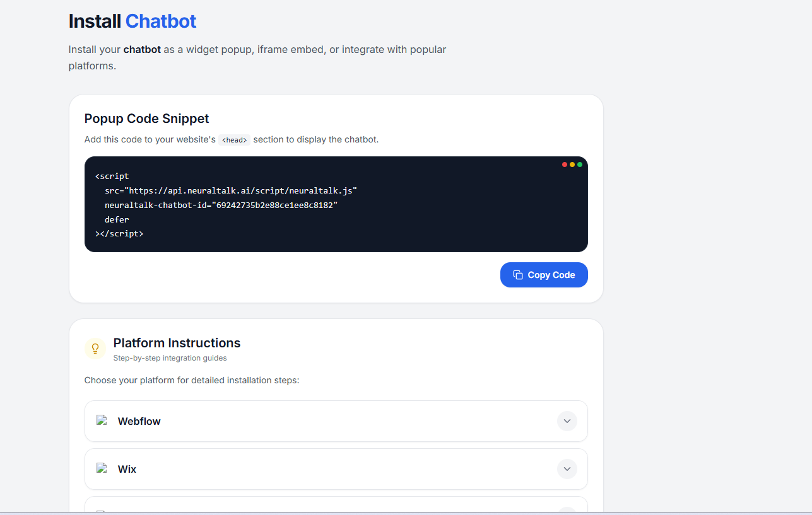Click the head tag badge in the instructions
Image resolution: width=812 pixels, height=515 pixels.
pos(234,139)
